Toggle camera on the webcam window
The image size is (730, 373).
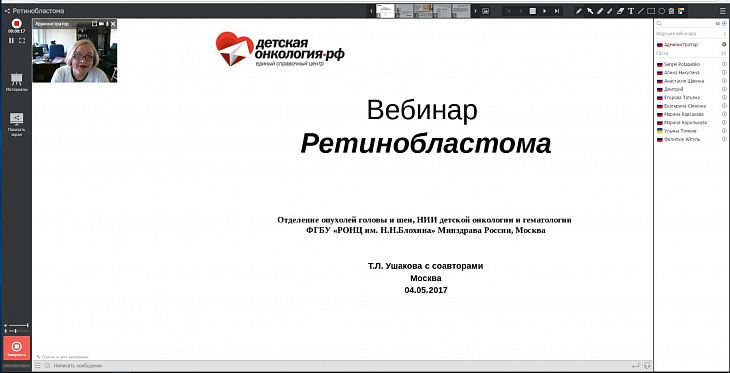click(101, 23)
